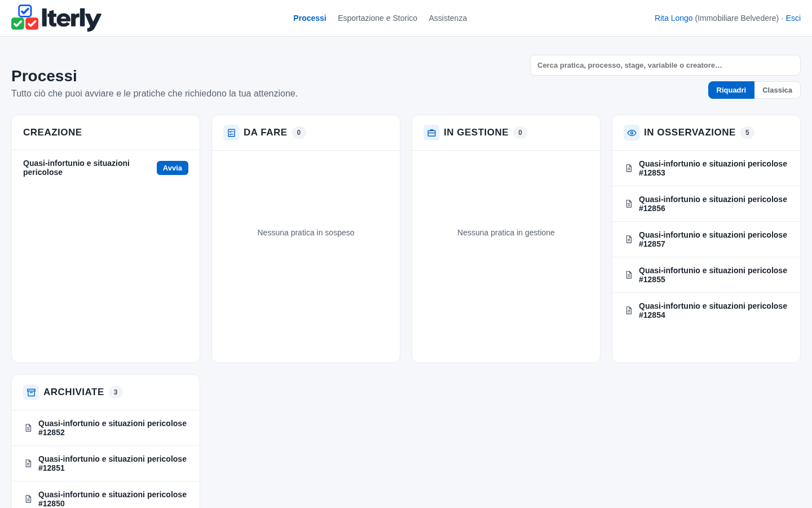
Task: Open the Processi menu item
Action: (x=310, y=18)
